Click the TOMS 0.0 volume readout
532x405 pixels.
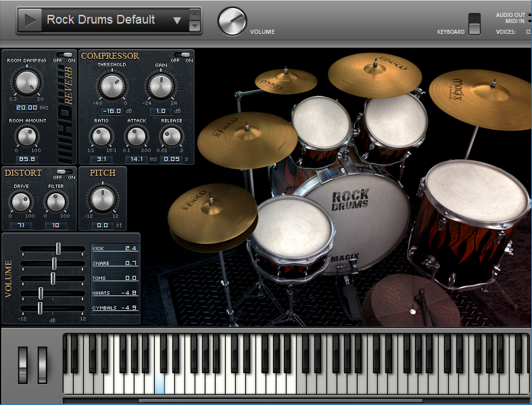coord(115,278)
